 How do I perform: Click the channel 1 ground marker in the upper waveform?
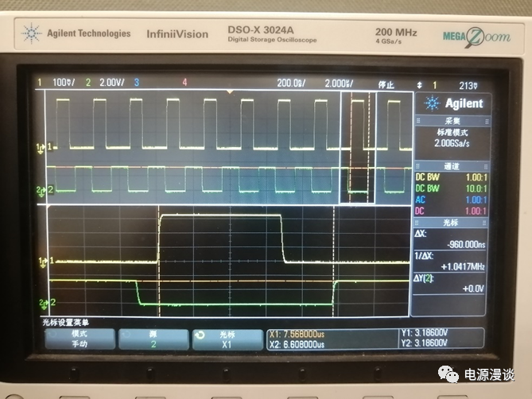coord(41,147)
